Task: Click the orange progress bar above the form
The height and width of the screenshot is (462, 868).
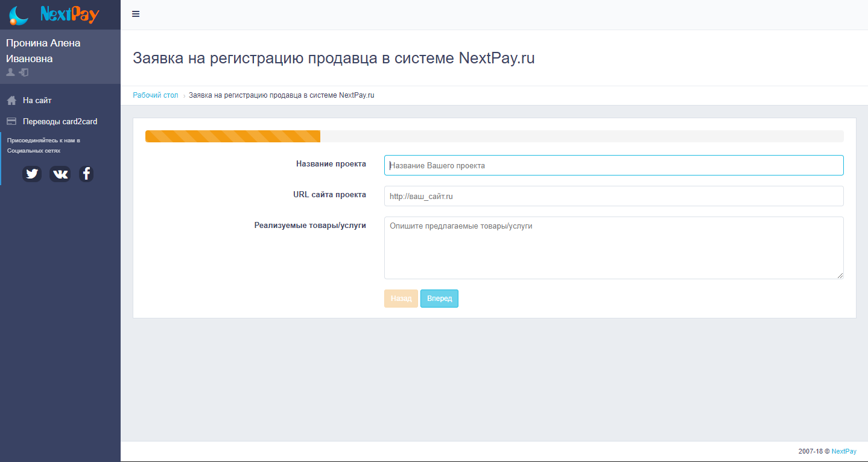Action: pos(232,136)
